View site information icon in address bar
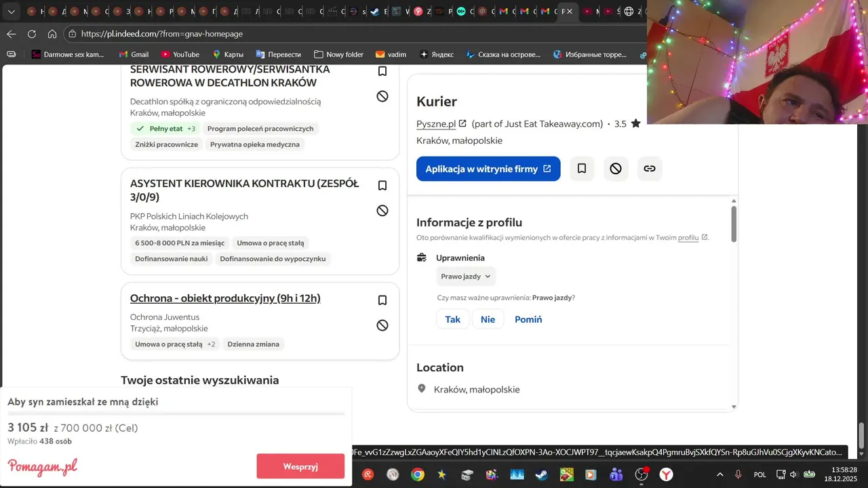Image resolution: width=868 pixels, height=488 pixels. coord(72,34)
